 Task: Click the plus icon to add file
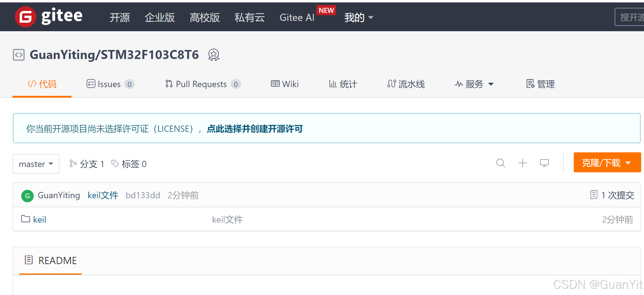pos(523,163)
